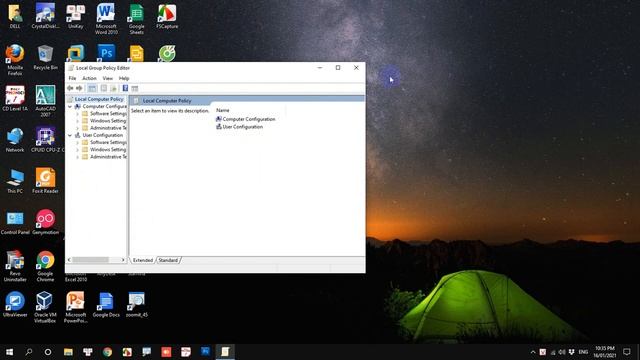Click the left arrow of tree pane scrollbar
640x360 pixels.
[69, 260]
